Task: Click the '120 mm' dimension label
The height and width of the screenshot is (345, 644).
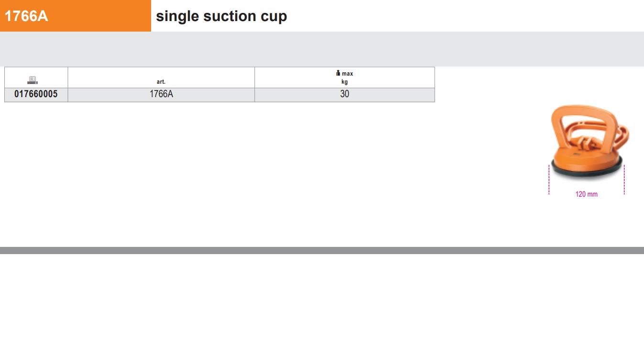Action: click(x=587, y=194)
